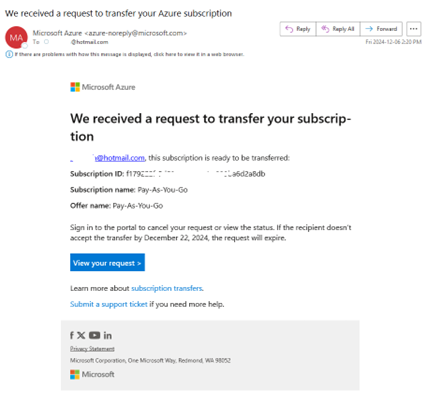427x404 pixels.
Task: Open the Facebook icon in footer
Action: (72, 335)
